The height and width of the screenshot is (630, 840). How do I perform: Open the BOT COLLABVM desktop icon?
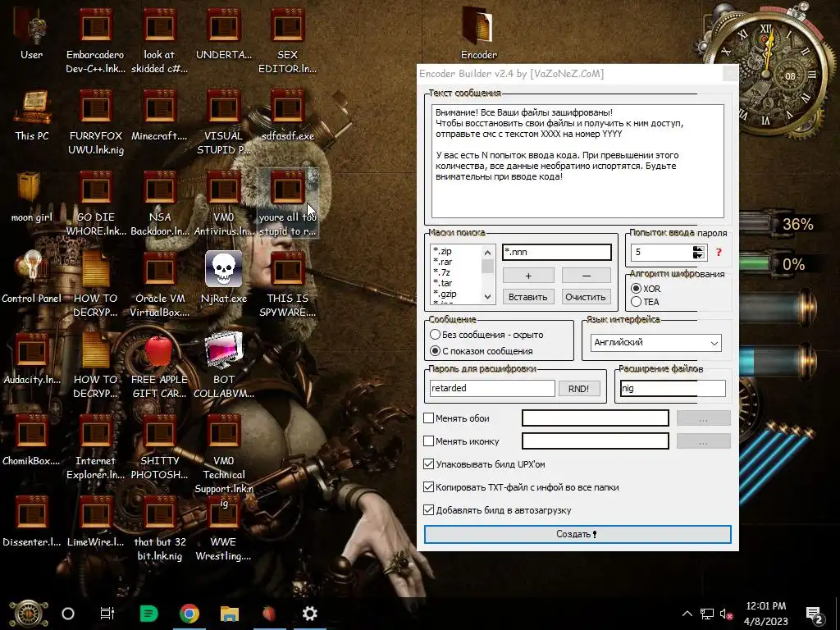coord(223,351)
